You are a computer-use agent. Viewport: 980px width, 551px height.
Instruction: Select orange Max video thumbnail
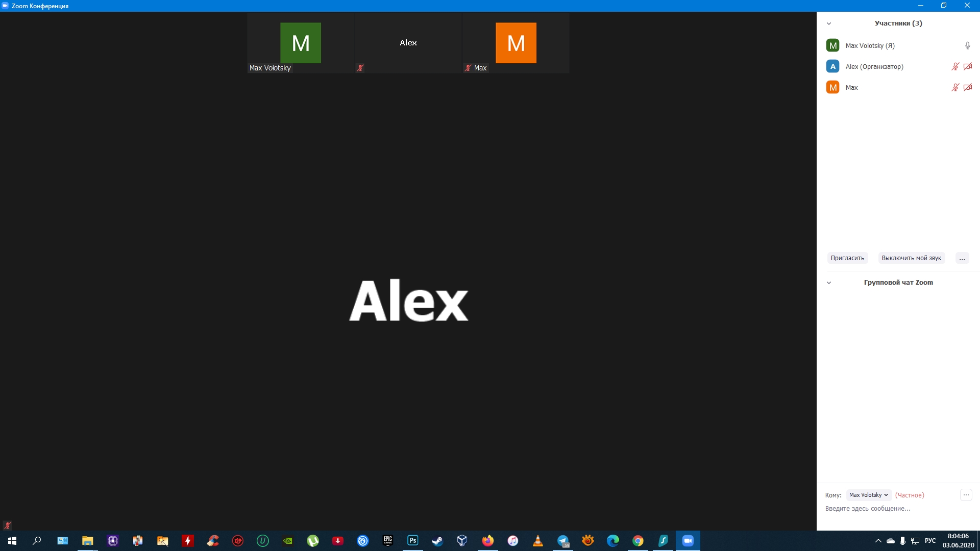pos(516,43)
